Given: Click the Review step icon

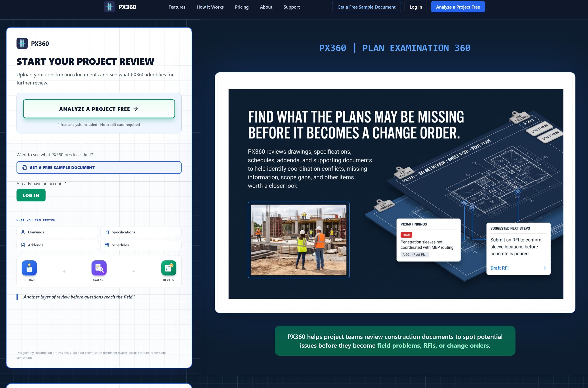Looking at the screenshot, I should tap(169, 268).
